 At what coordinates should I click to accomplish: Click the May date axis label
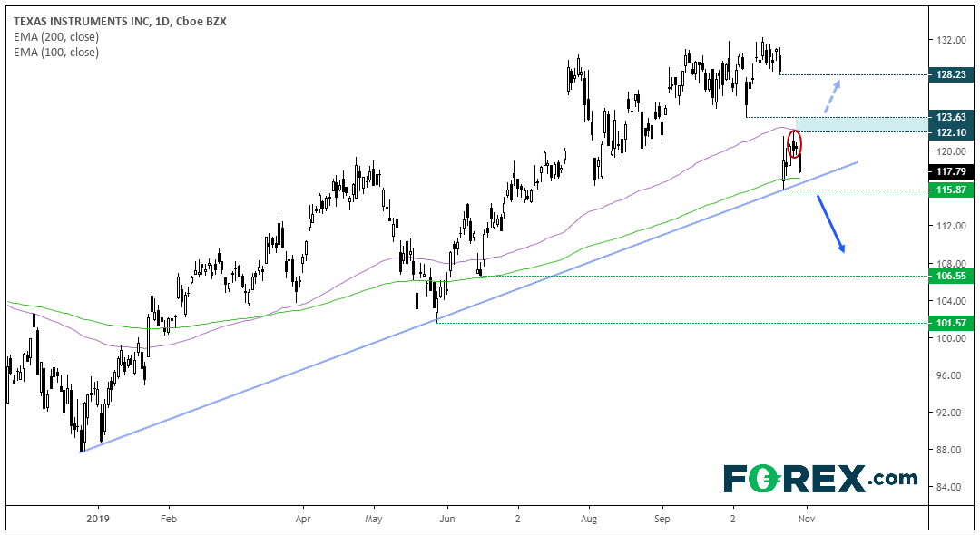point(374,519)
